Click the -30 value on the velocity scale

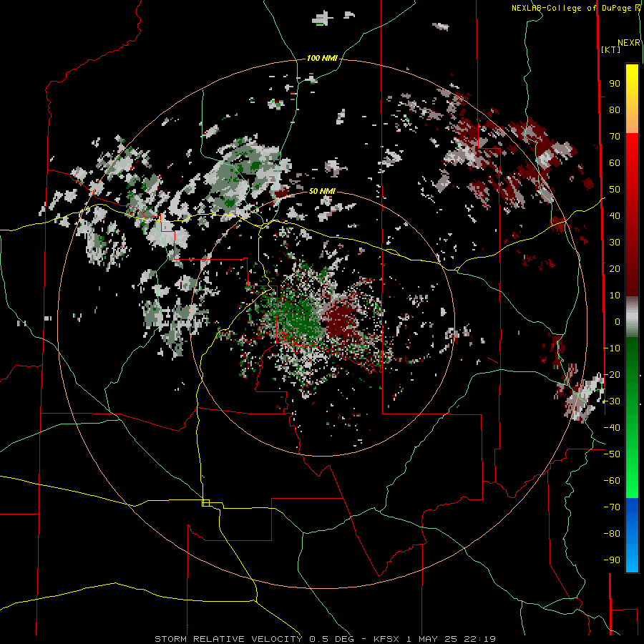pos(612,401)
